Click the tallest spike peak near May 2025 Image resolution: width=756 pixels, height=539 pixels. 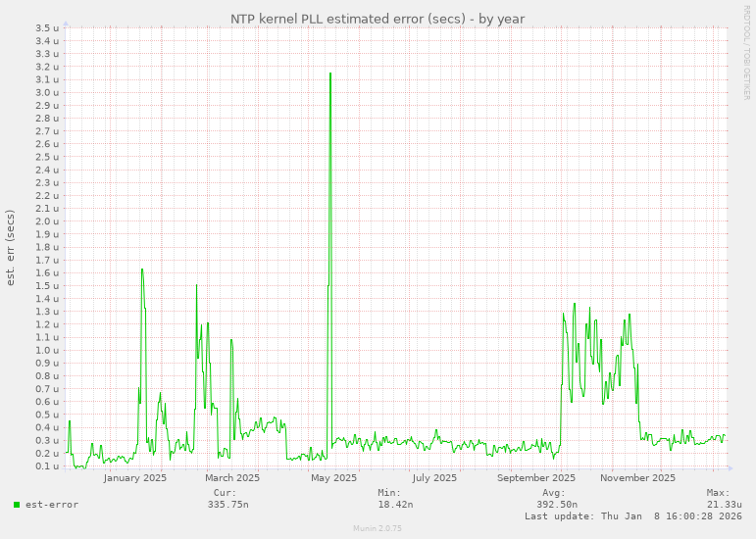330,73
